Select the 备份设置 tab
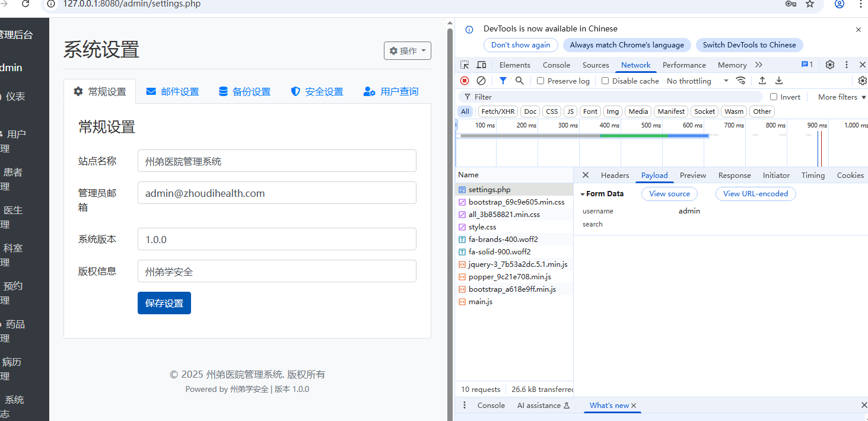 [244, 91]
